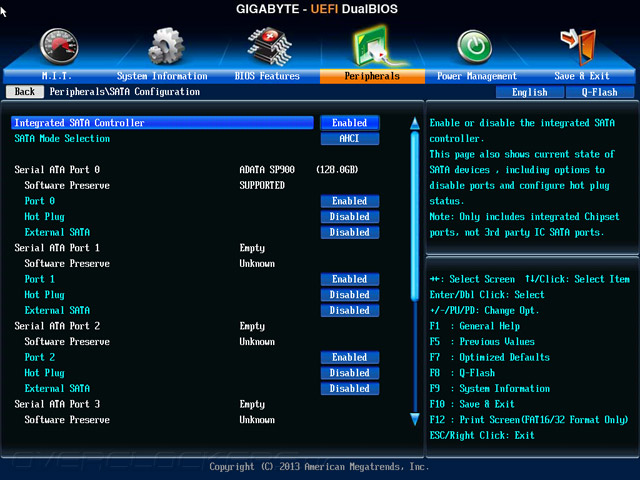Click the Serial ATA Port 2 row label
The image size is (640, 480).
(57, 326)
